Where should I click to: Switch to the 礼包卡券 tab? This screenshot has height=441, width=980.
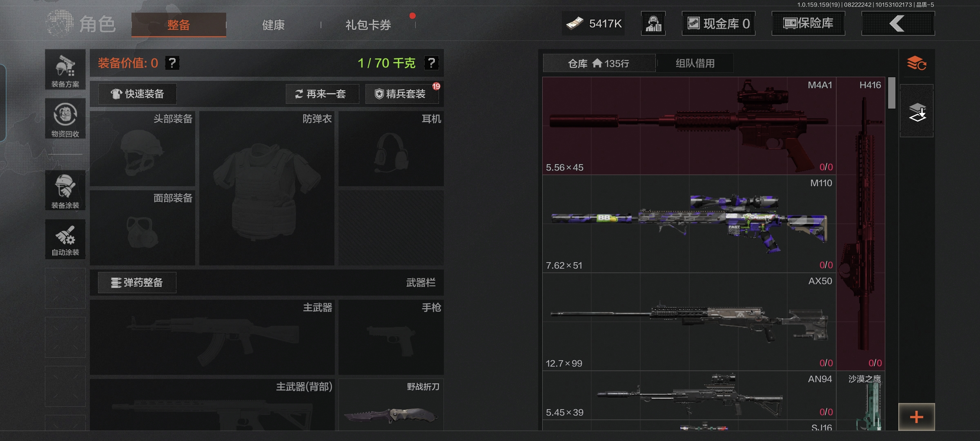point(368,25)
